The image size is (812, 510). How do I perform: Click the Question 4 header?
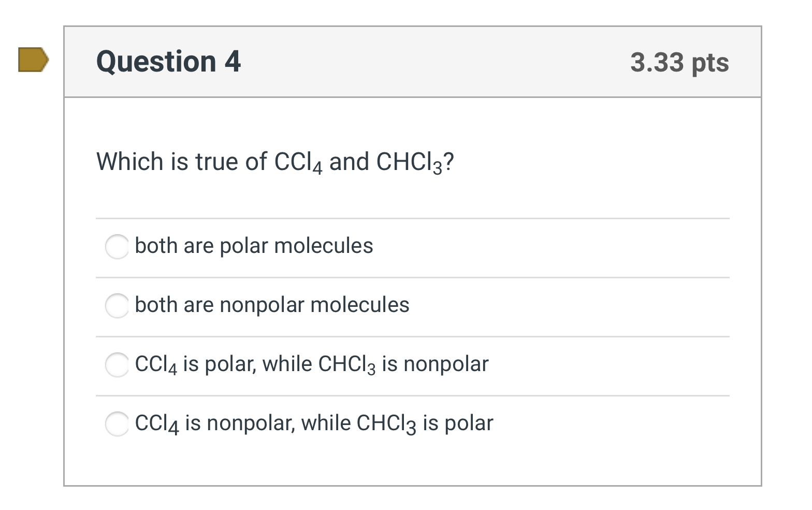(x=168, y=61)
